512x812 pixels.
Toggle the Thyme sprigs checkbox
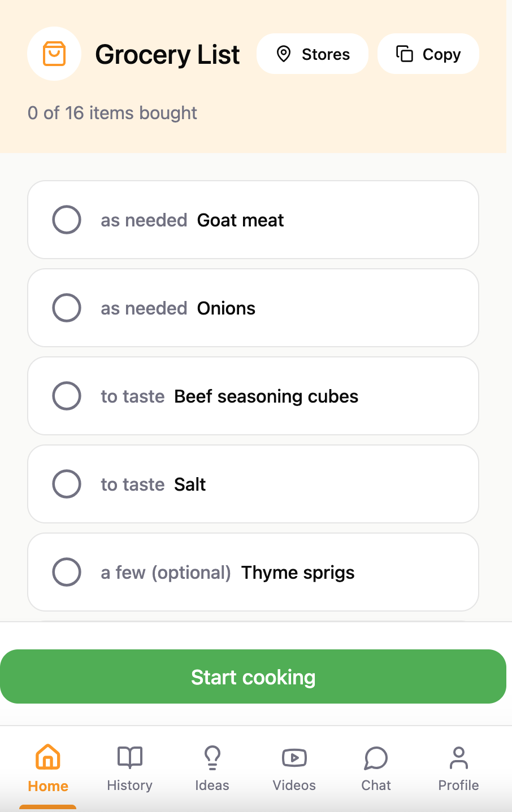[67, 572]
